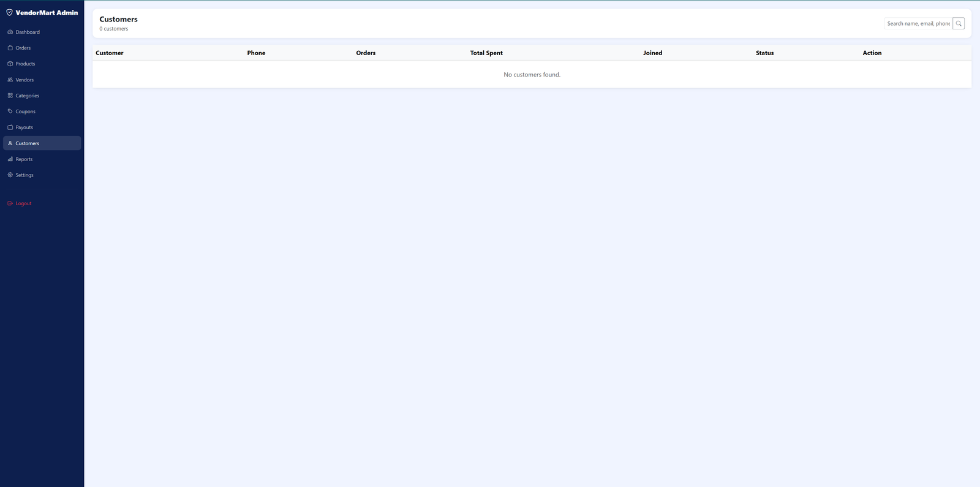Click the Reports bar chart icon

coord(10,159)
